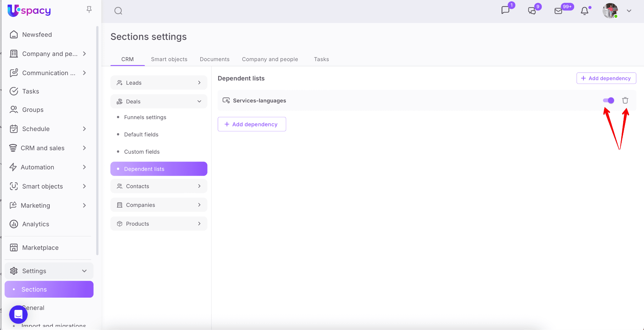Switch to the Documents tab
This screenshot has width=644, height=330.
click(x=214, y=59)
